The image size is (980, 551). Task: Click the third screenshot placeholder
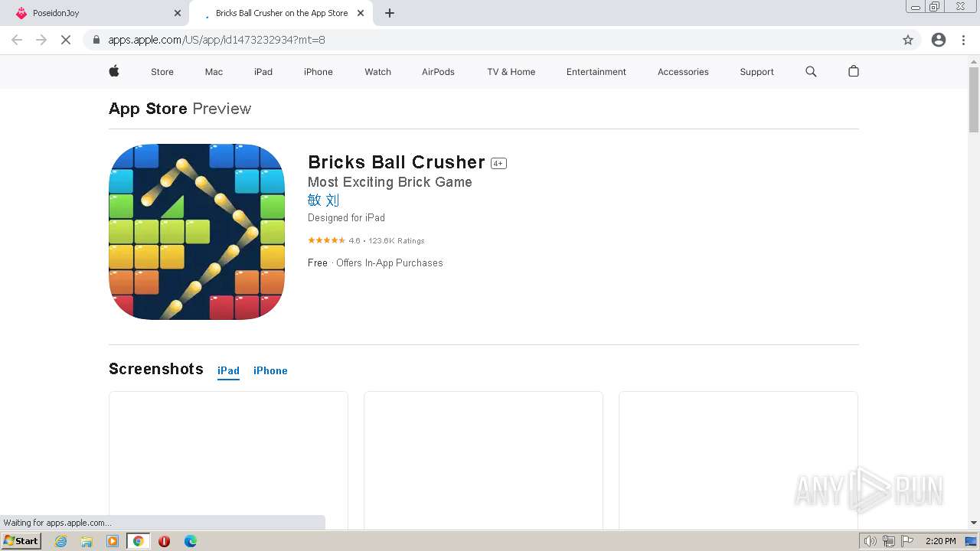pyautogui.click(x=738, y=460)
